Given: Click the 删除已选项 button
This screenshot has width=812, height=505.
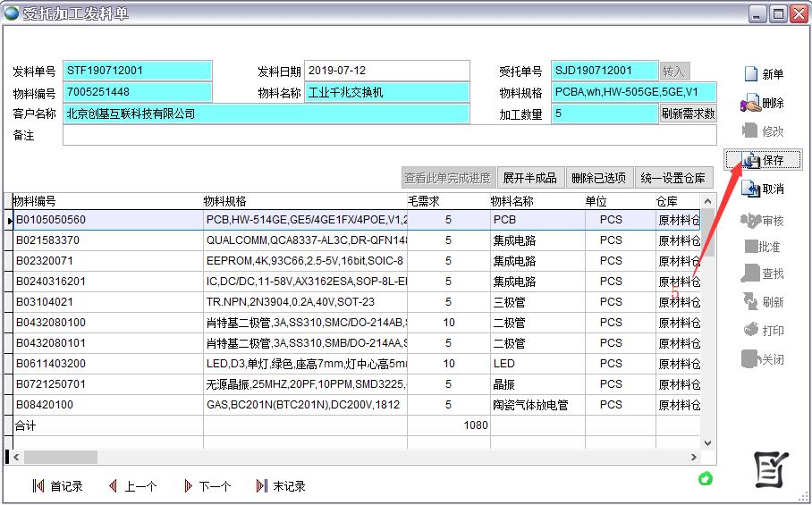Looking at the screenshot, I should (x=599, y=178).
